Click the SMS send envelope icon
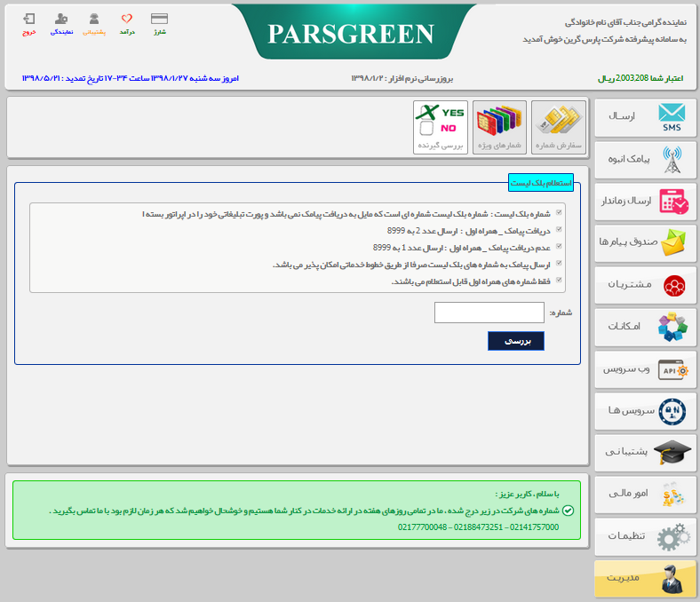 click(x=672, y=117)
